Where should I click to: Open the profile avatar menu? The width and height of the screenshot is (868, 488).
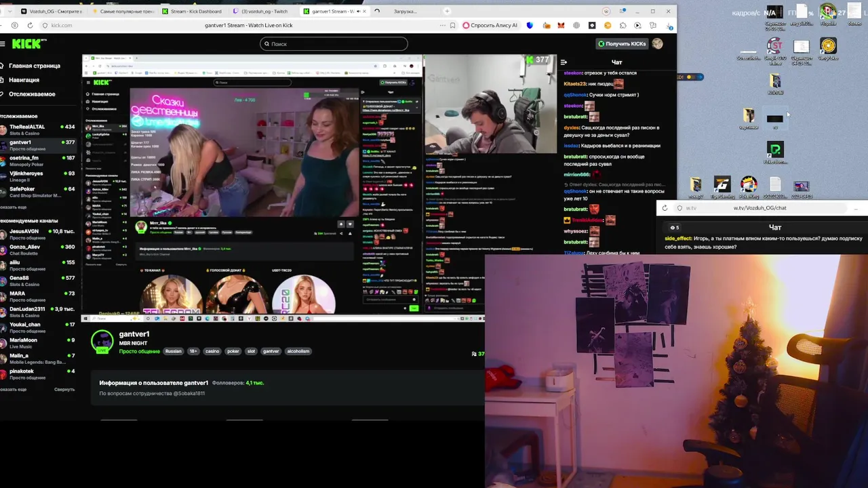click(x=657, y=43)
